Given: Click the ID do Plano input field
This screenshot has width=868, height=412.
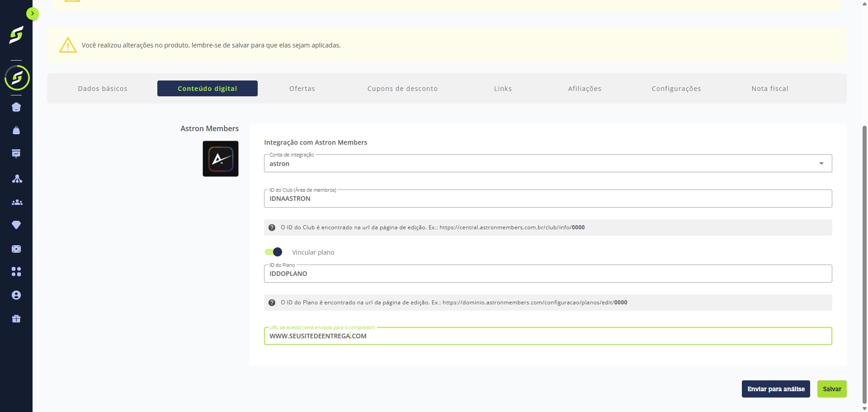Looking at the screenshot, I should tap(548, 274).
